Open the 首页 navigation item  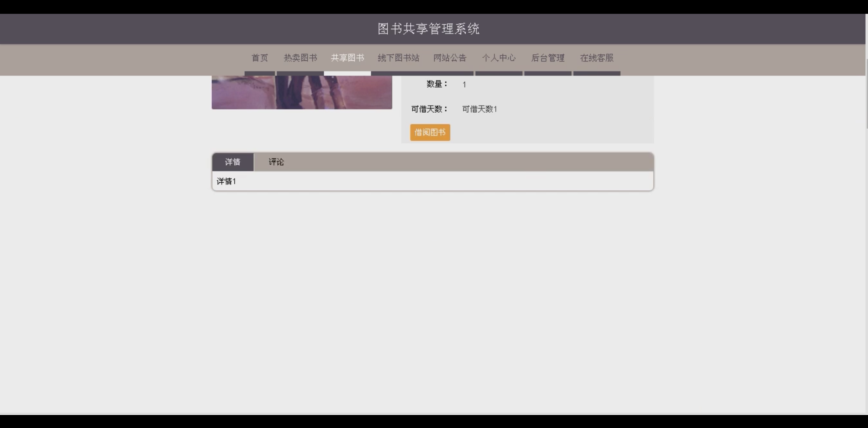(x=260, y=58)
